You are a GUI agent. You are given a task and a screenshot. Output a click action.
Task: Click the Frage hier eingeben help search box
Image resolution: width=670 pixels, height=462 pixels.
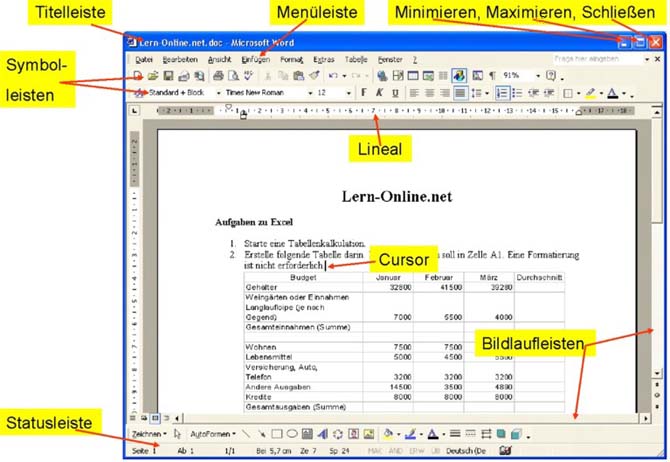point(597,59)
